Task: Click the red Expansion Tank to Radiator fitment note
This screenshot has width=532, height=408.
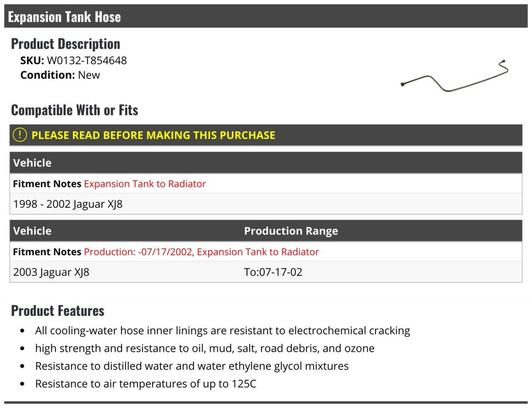Action: (x=145, y=184)
